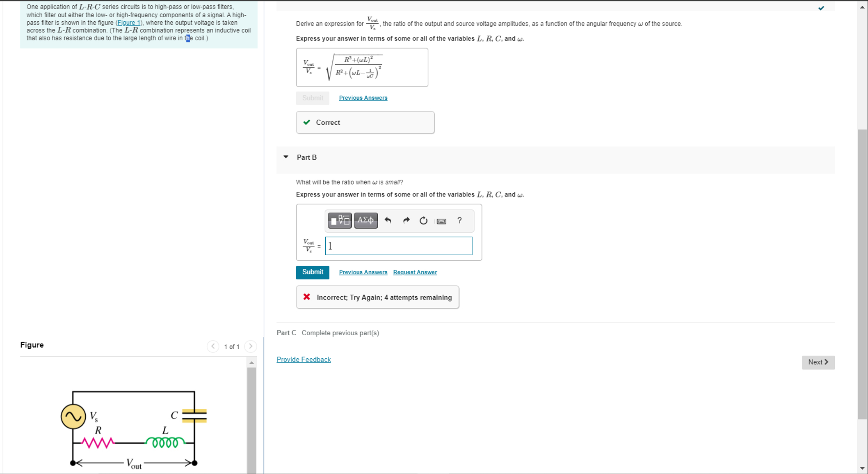
Task: Open the Figure 1 link in the problem text
Action: point(128,23)
